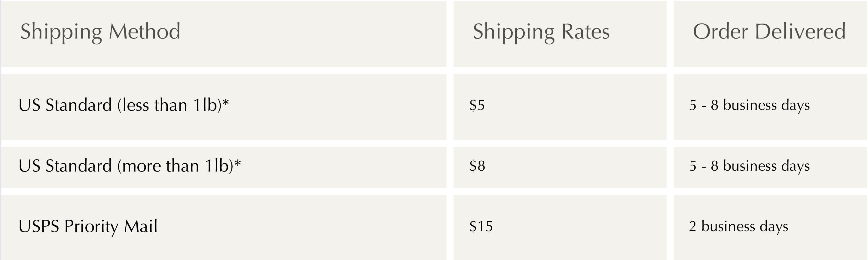Click the word "Priority" in USPS Priority Mail

pos(91,226)
